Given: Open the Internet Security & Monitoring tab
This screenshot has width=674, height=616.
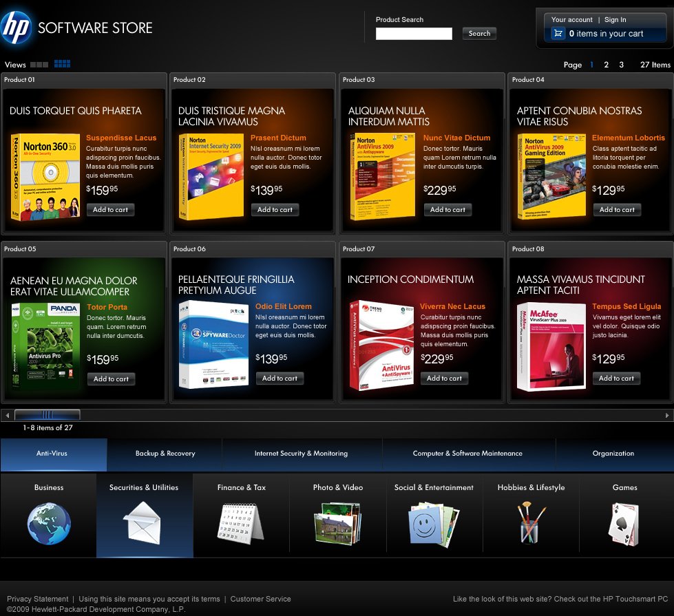Looking at the screenshot, I should tap(302, 454).
